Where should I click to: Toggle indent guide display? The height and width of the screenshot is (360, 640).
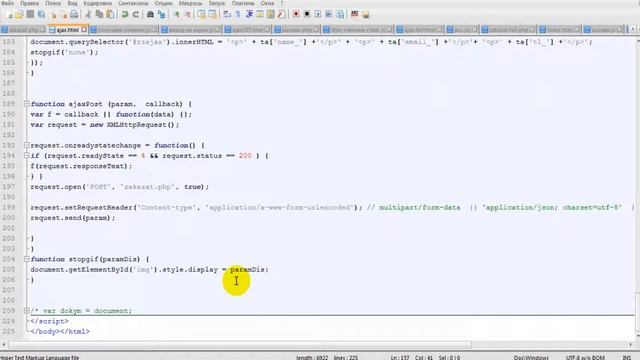coord(249,15)
